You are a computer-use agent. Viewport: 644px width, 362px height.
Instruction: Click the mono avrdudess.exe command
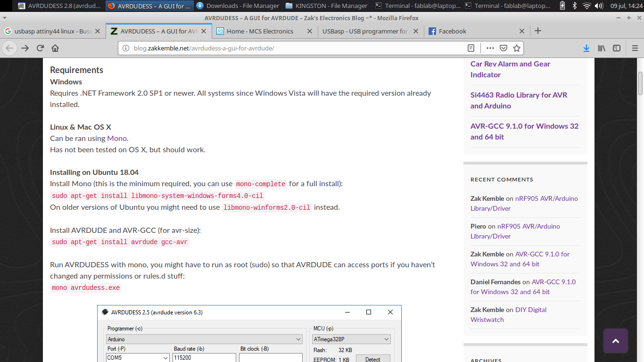click(86, 288)
